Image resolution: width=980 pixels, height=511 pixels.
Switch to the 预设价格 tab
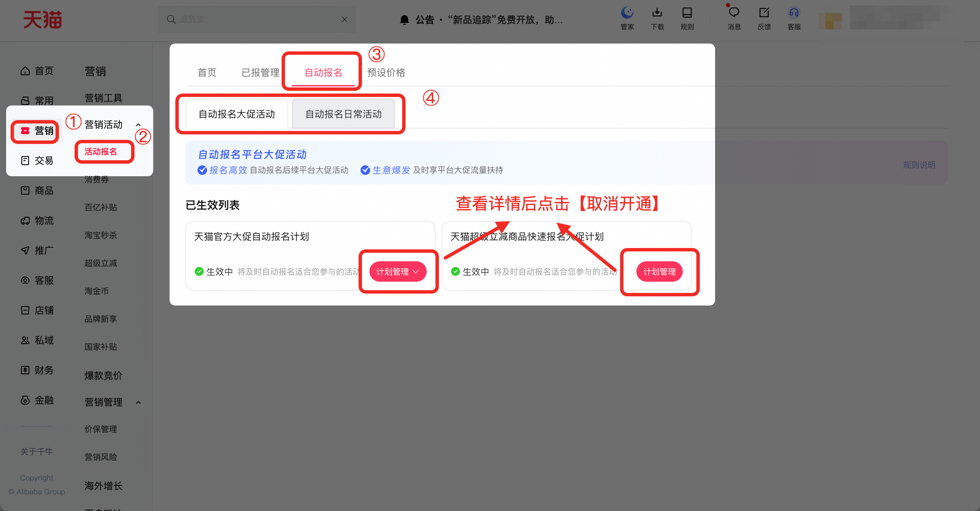(386, 72)
